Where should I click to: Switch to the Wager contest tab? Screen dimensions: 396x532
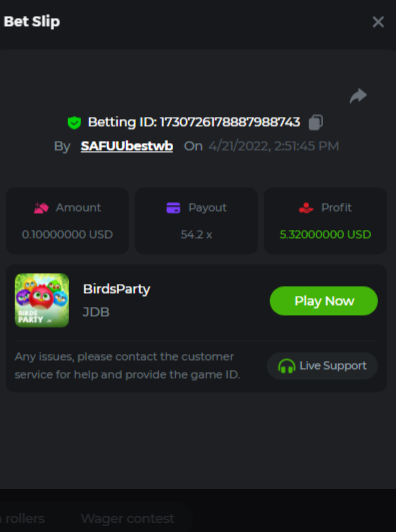[128, 518]
